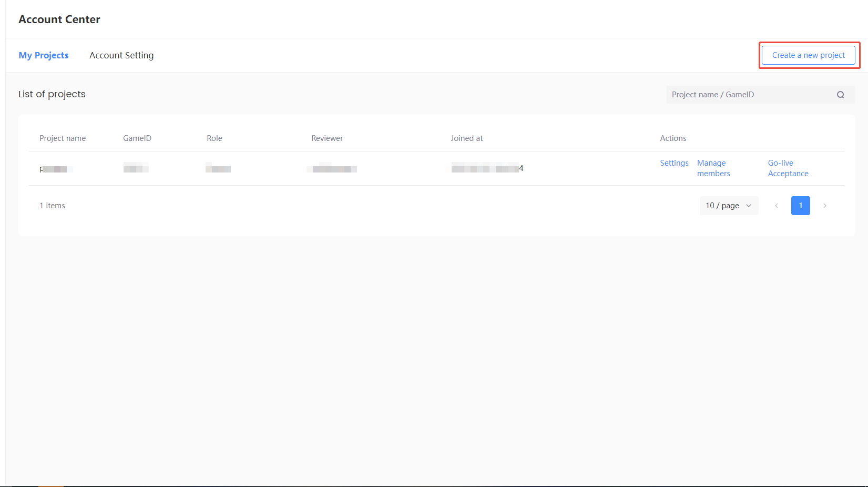Image resolution: width=868 pixels, height=487 pixels.
Task: Click the Project name column header
Action: [x=63, y=138]
